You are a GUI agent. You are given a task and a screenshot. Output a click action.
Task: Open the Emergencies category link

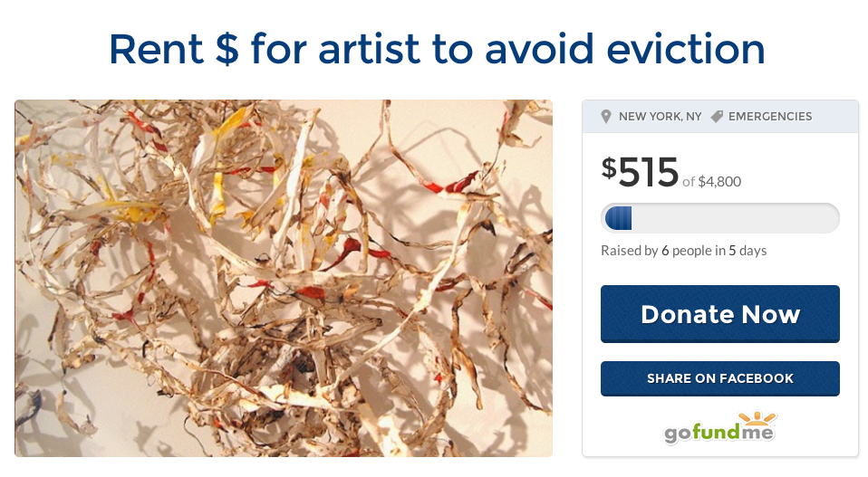click(770, 117)
